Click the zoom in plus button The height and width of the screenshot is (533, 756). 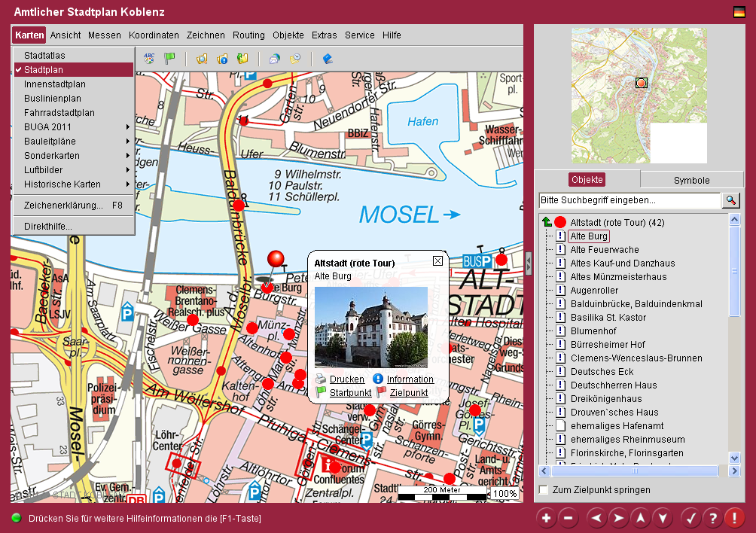click(546, 518)
